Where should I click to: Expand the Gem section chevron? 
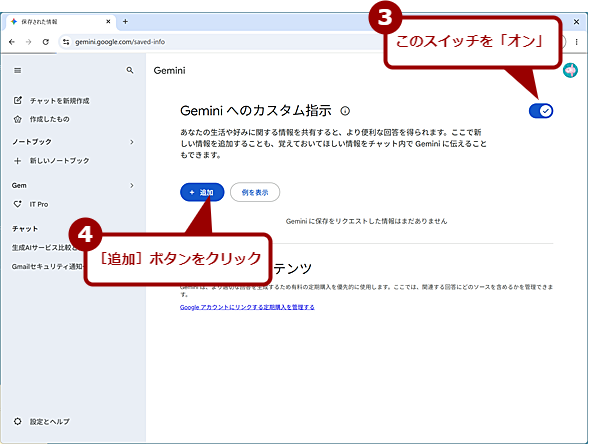(132, 186)
